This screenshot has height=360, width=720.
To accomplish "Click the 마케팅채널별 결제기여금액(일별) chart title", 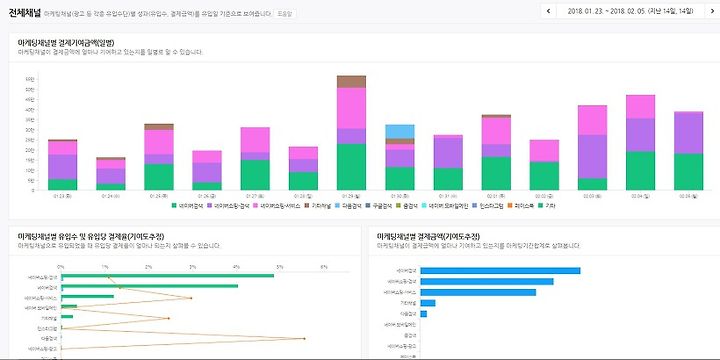I will click(x=66, y=42).
